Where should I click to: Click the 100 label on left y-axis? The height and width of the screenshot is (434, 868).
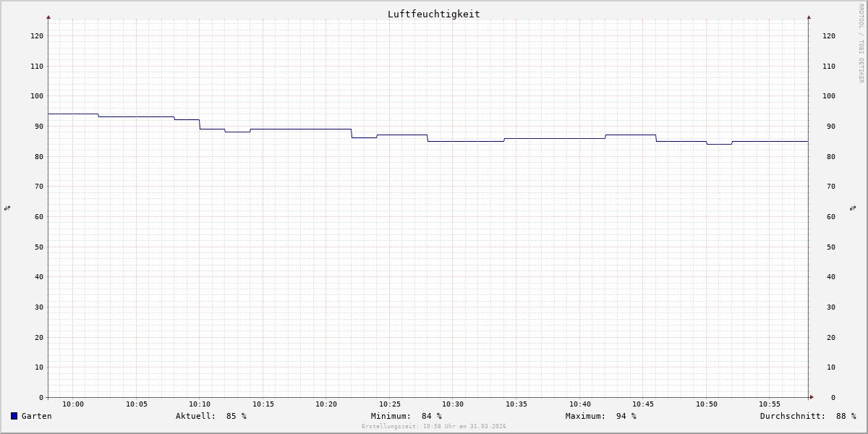pos(37,96)
